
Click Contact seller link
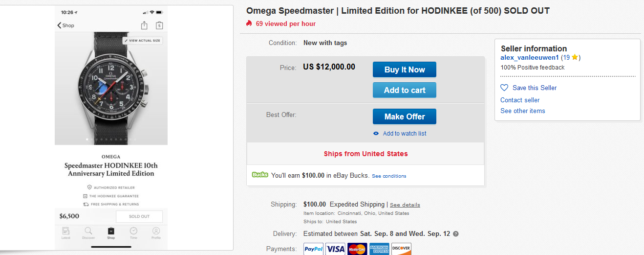pyautogui.click(x=520, y=100)
